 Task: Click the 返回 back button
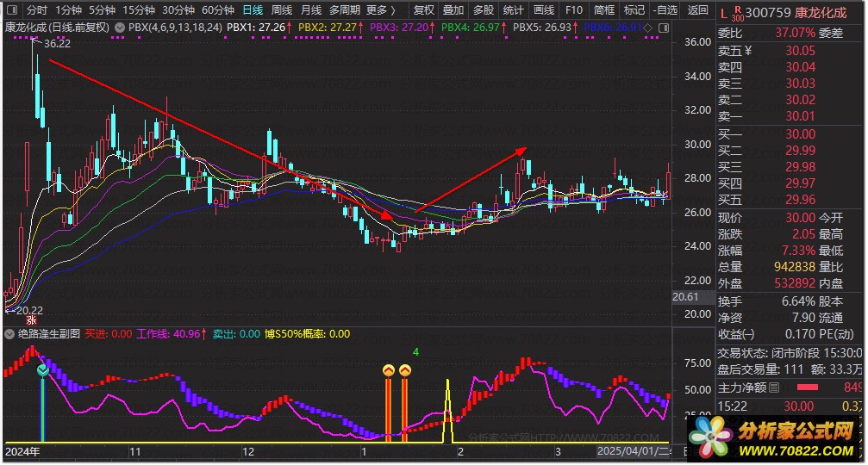point(697,10)
